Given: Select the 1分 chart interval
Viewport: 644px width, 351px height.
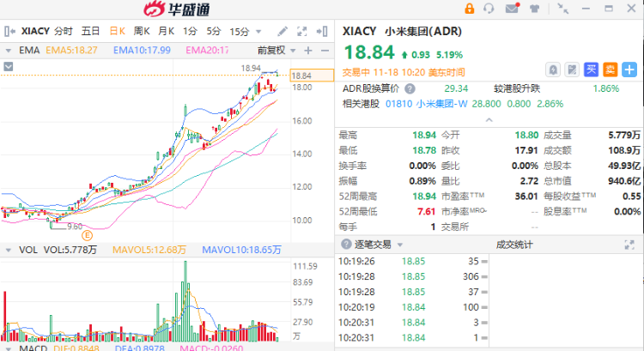Looking at the screenshot, I should (x=190, y=31).
